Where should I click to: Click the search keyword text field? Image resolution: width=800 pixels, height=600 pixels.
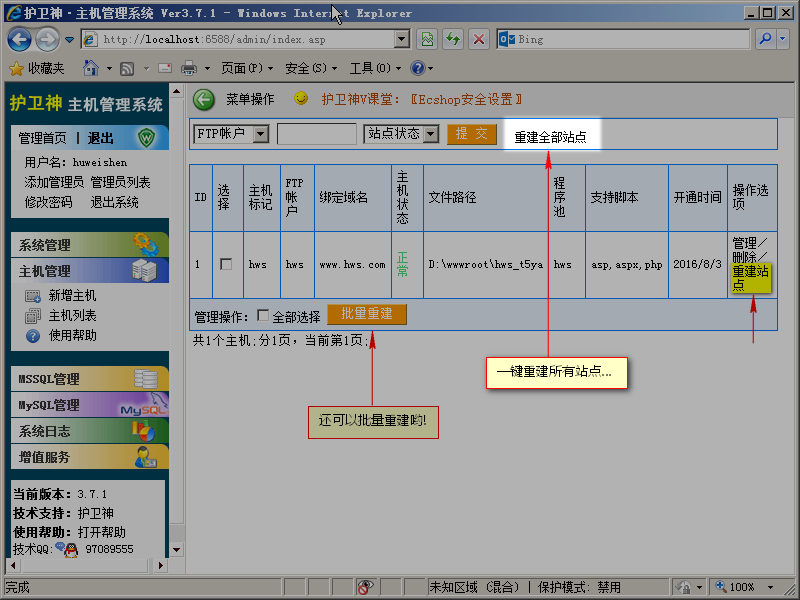[x=316, y=134]
